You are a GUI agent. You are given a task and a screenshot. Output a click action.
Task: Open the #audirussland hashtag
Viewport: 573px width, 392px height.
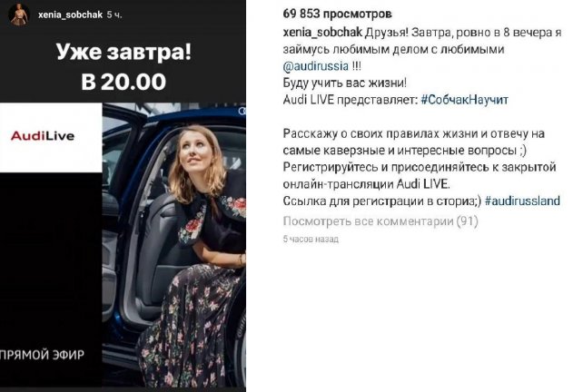pos(522,201)
